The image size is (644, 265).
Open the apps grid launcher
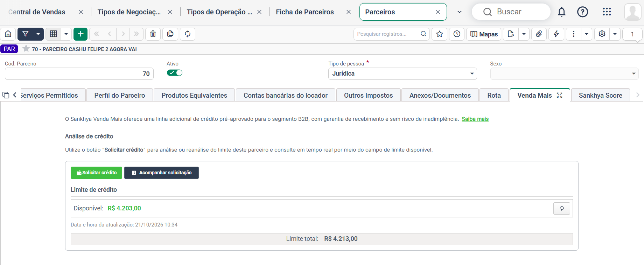click(607, 12)
